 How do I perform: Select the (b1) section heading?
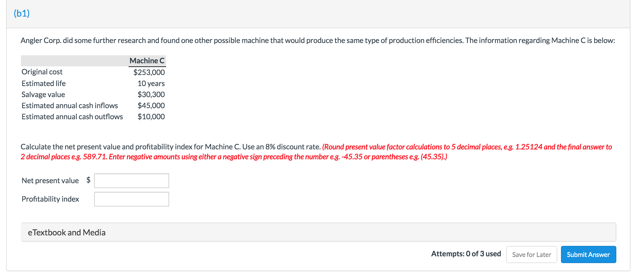(21, 13)
